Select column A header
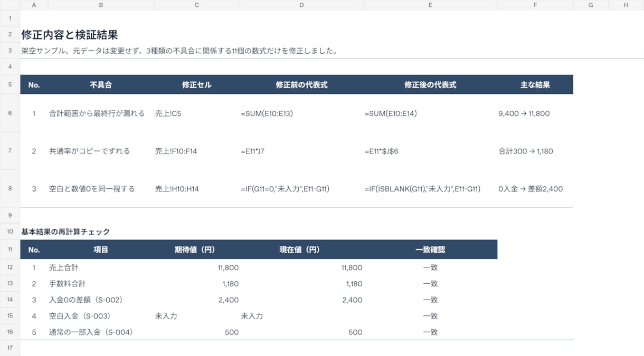The width and height of the screenshot is (644, 356). 34,5
